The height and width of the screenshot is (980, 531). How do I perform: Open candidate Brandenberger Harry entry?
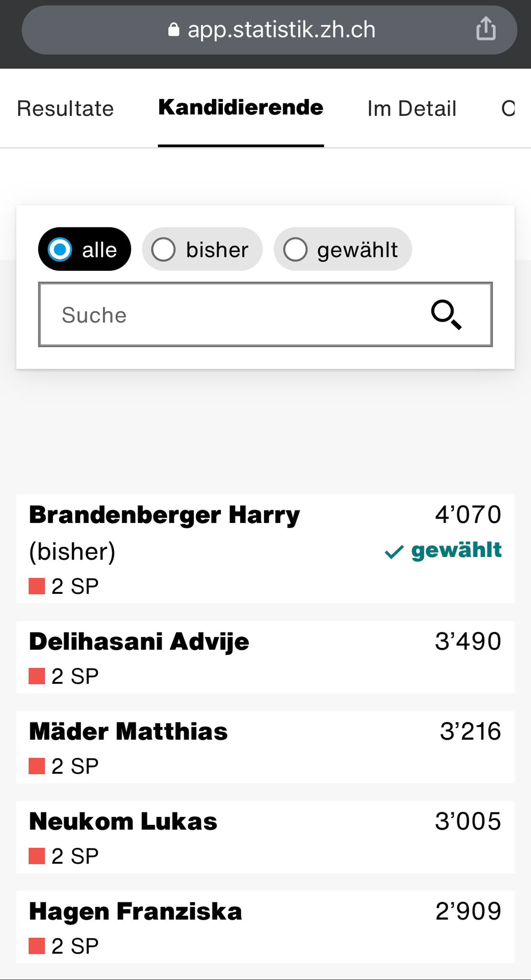click(164, 515)
